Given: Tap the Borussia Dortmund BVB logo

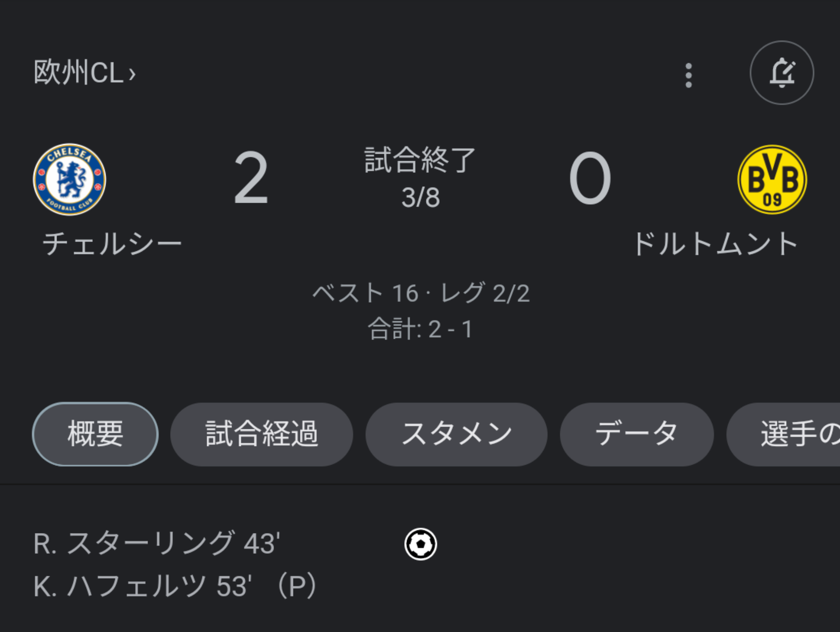Looking at the screenshot, I should 772,180.
